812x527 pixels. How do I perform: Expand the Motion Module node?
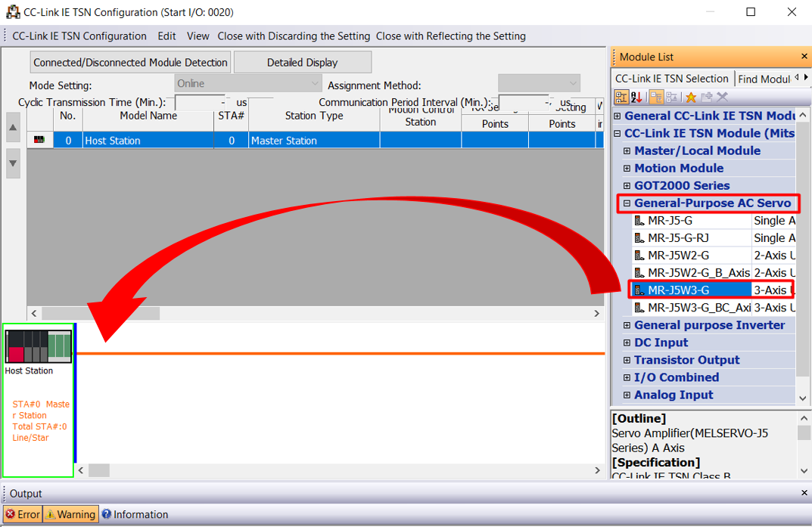[x=627, y=168]
